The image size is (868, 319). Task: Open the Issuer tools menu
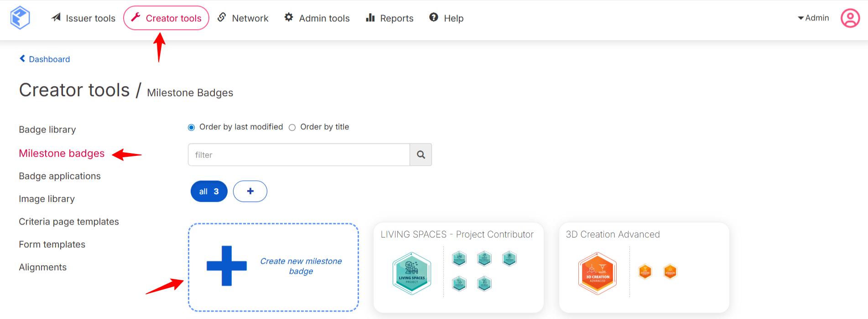coord(83,18)
